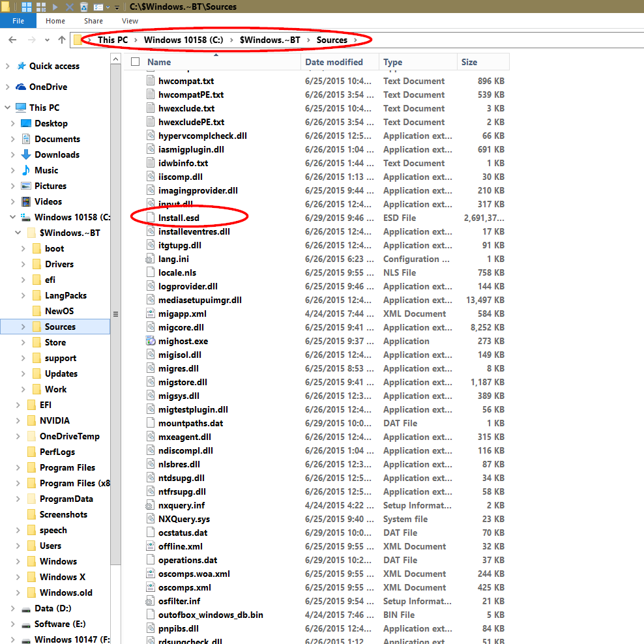644x644 pixels.
Task: Sort by the Type column header
Action: [418, 62]
